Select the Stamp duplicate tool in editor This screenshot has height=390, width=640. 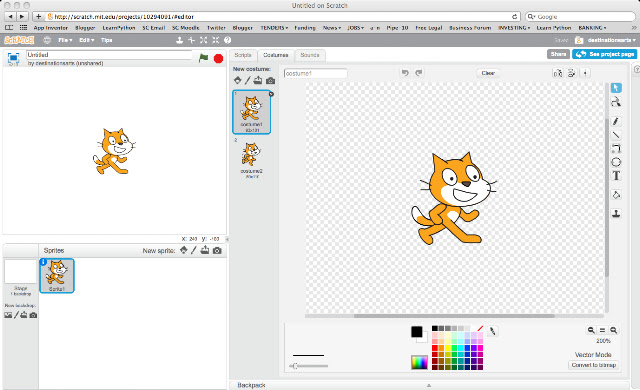click(616, 213)
